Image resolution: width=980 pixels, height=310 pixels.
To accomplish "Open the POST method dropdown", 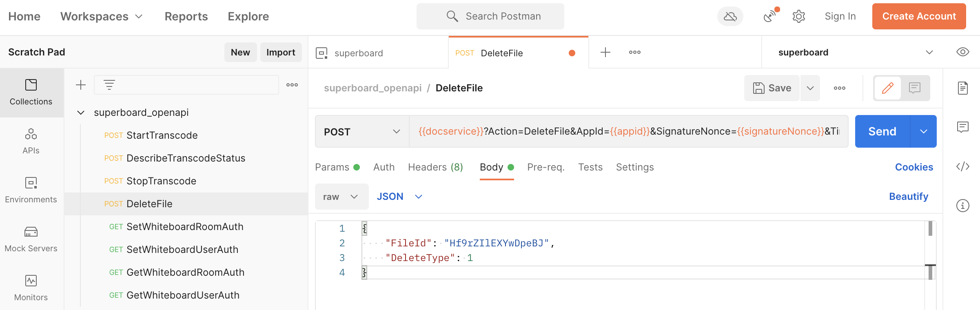I will coord(362,131).
